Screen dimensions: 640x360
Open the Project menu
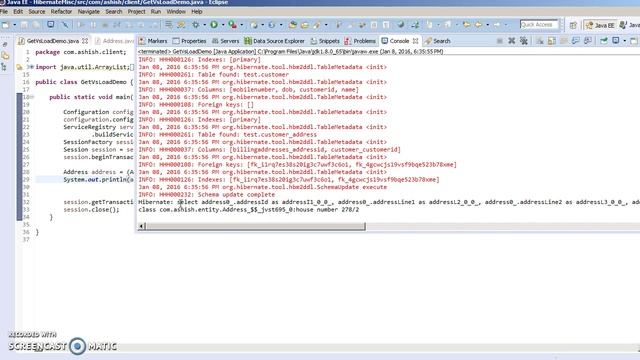(136, 12)
